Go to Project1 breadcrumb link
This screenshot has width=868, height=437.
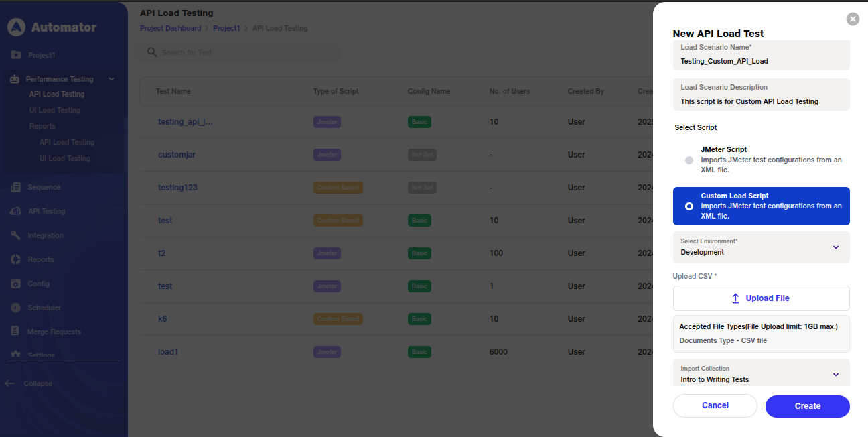tap(226, 29)
